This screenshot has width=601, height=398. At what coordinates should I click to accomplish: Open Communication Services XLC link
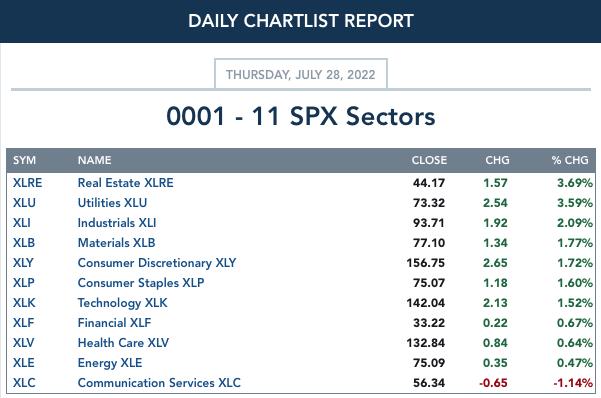[x=159, y=383]
